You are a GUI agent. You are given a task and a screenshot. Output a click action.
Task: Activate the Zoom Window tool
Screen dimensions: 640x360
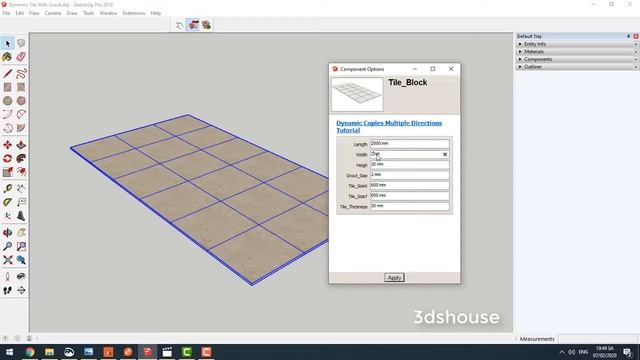tap(21, 246)
